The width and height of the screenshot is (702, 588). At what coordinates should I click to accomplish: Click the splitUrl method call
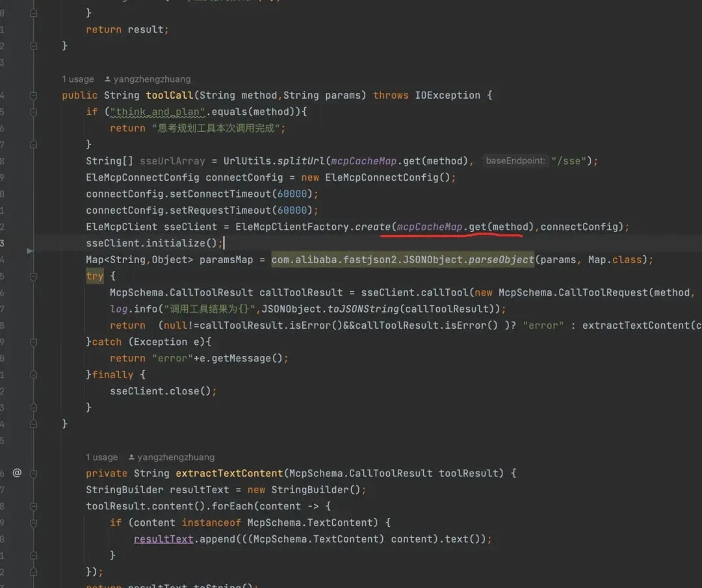tap(302, 161)
